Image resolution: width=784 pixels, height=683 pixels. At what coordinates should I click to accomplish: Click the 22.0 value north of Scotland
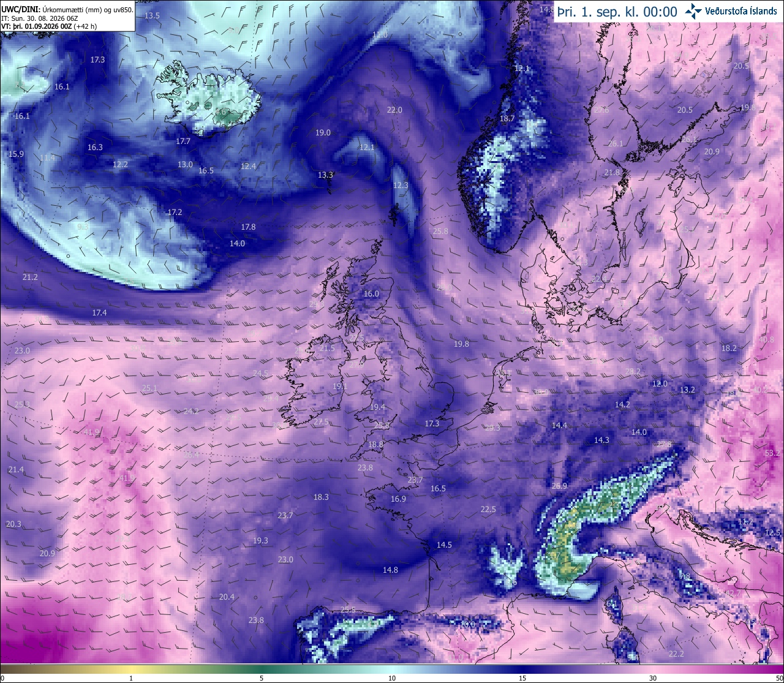pos(394,110)
